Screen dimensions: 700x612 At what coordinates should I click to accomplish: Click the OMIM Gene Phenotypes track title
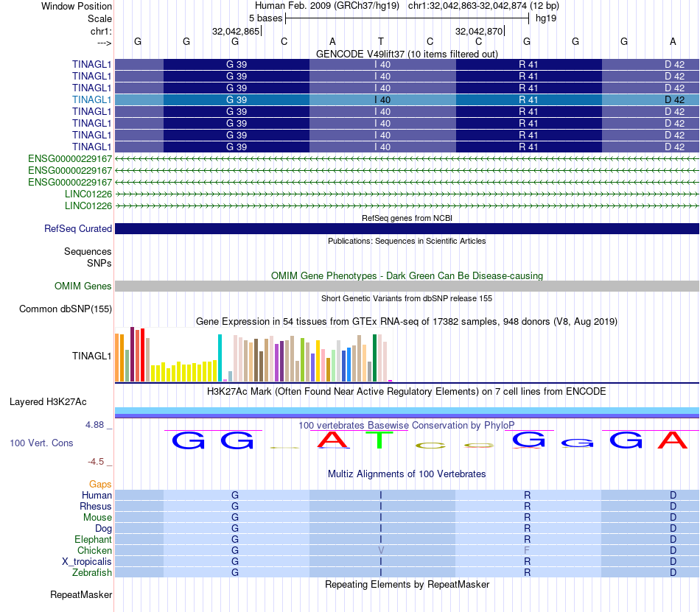pyautogui.click(x=407, y=275)
